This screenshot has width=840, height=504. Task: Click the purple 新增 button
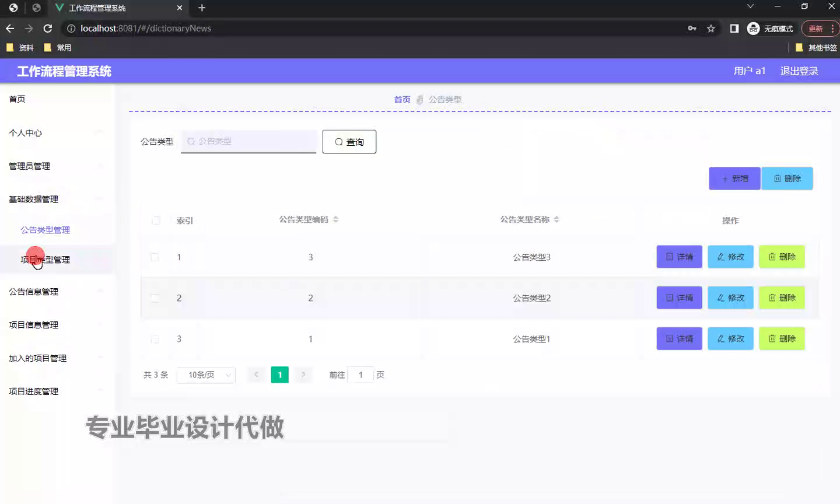[x=734, y=178]
